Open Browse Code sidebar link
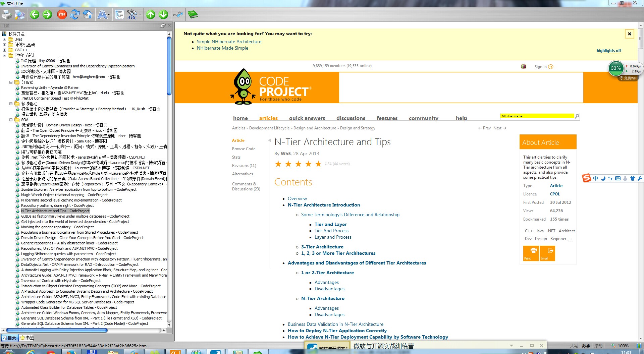The width and height of the screenshot is (644, 354). click(x=244, y=149)
